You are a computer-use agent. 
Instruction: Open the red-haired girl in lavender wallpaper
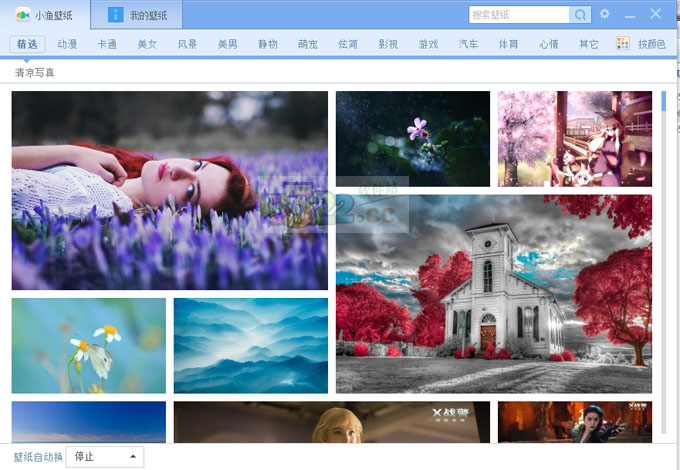pos(170,190)
